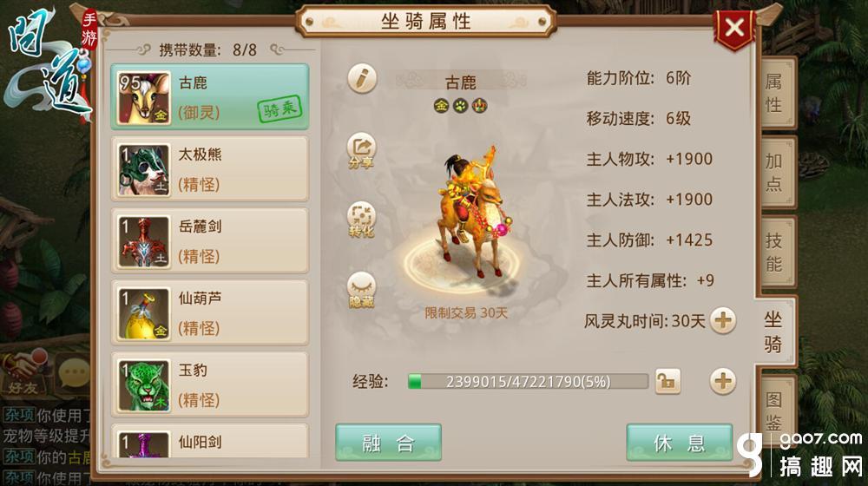868x486 pixels.
Task: Open the chat bubble icon
Action: pos(74,372)
